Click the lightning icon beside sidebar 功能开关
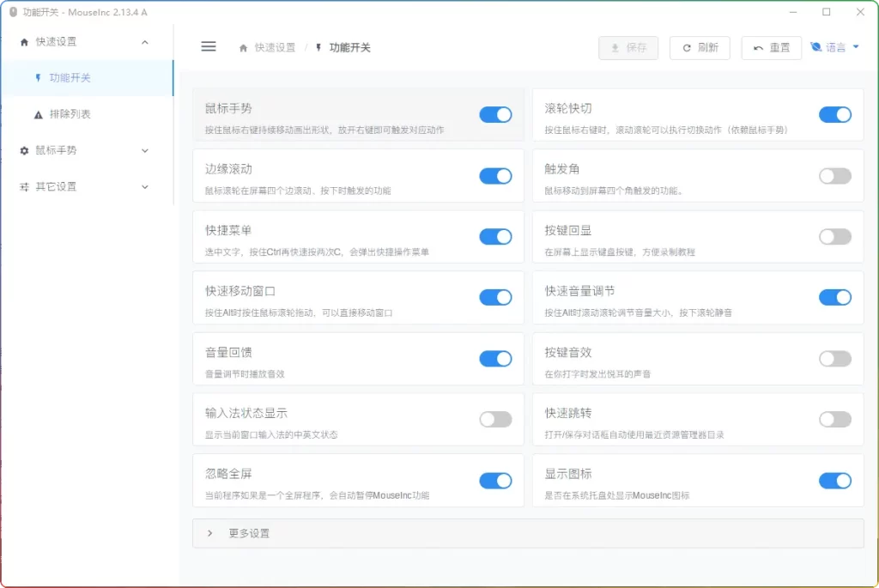The height and width of the screenshot is (588, 879). pos(38,78)
